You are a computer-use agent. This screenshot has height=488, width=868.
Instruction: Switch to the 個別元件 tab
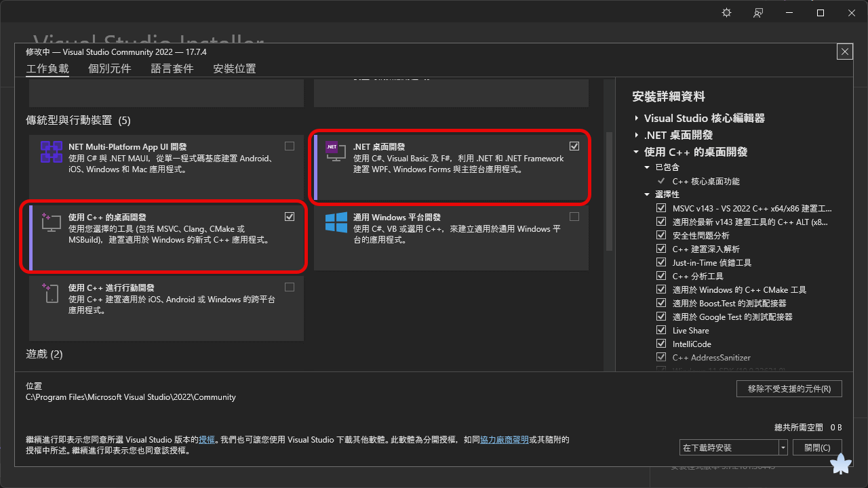tap(110, 68)
